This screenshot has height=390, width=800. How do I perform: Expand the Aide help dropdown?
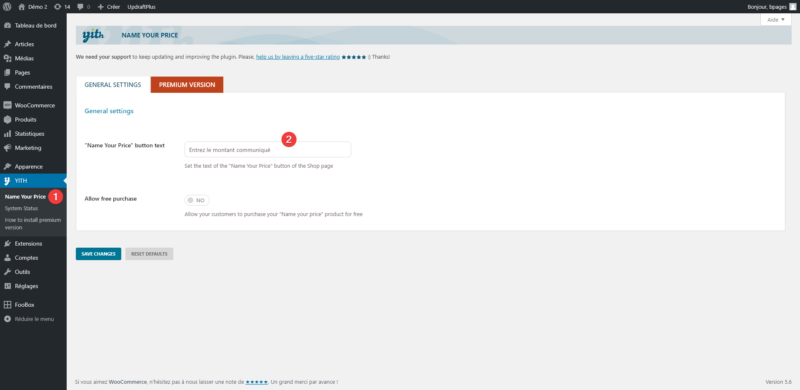click(x=776, y=19)
